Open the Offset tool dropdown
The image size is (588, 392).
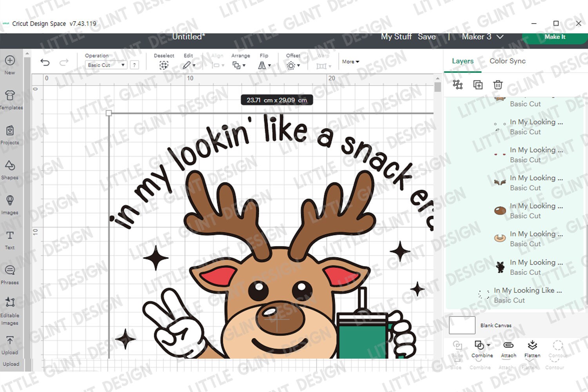tap(293, 61)
